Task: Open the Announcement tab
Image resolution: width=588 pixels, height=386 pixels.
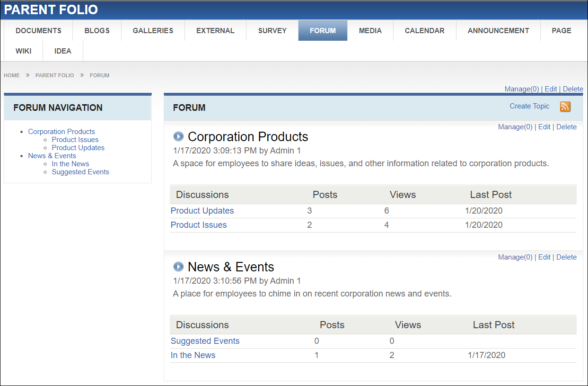Action: click(498, 30)
